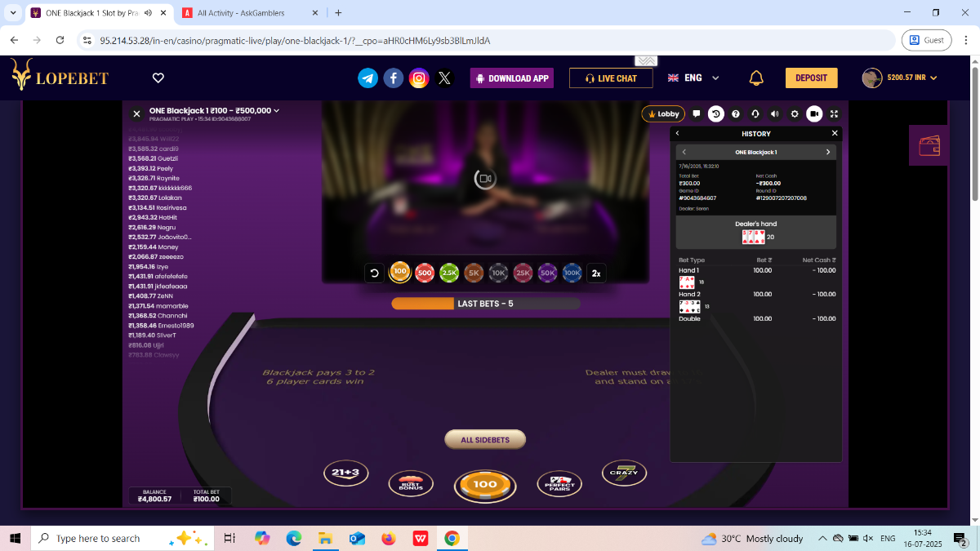Open game settings gear icon
This screenshot has height=551, width=980.
[795, 114]
